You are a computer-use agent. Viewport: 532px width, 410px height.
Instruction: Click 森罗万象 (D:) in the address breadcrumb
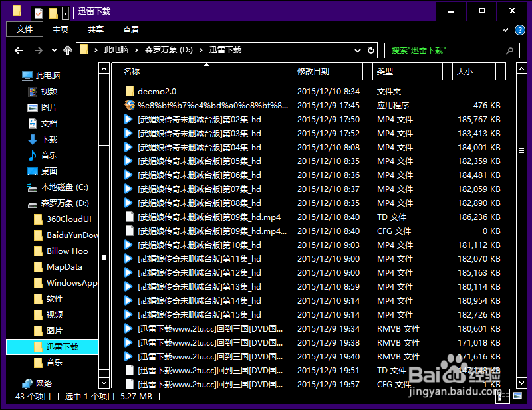point(169,51)
